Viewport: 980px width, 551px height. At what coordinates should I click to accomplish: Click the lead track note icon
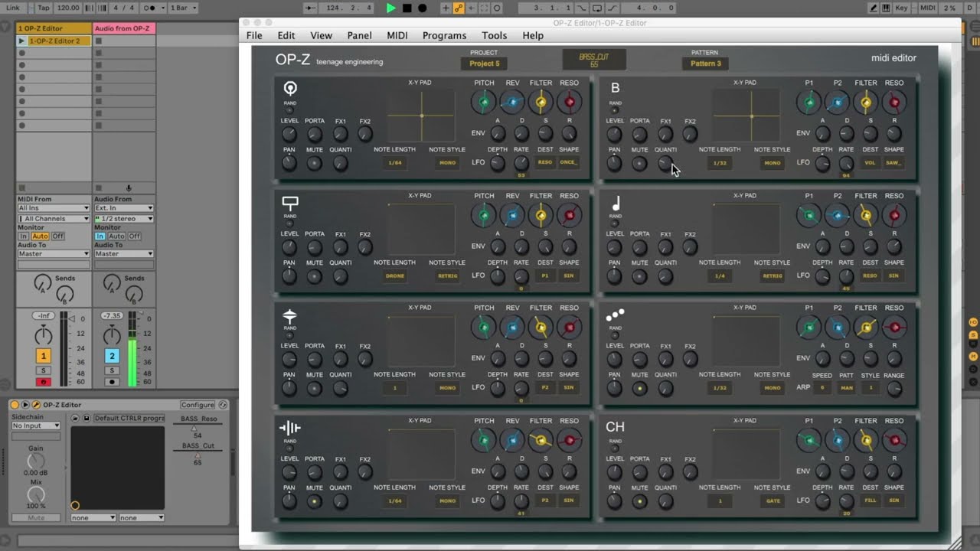point(615,203)
